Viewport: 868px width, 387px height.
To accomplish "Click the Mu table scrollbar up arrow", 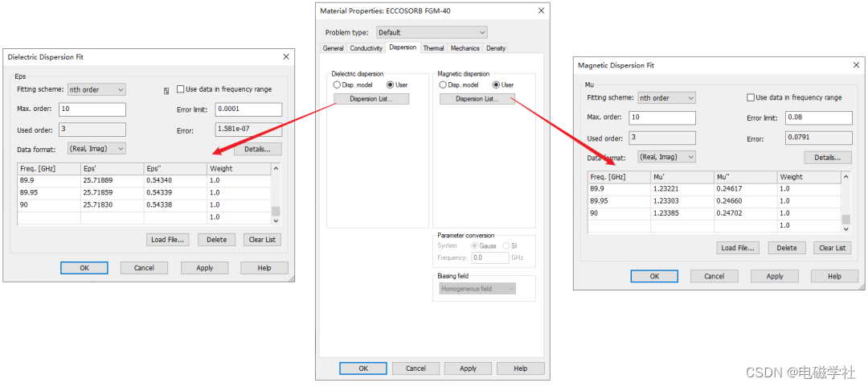I will [845, 176].
